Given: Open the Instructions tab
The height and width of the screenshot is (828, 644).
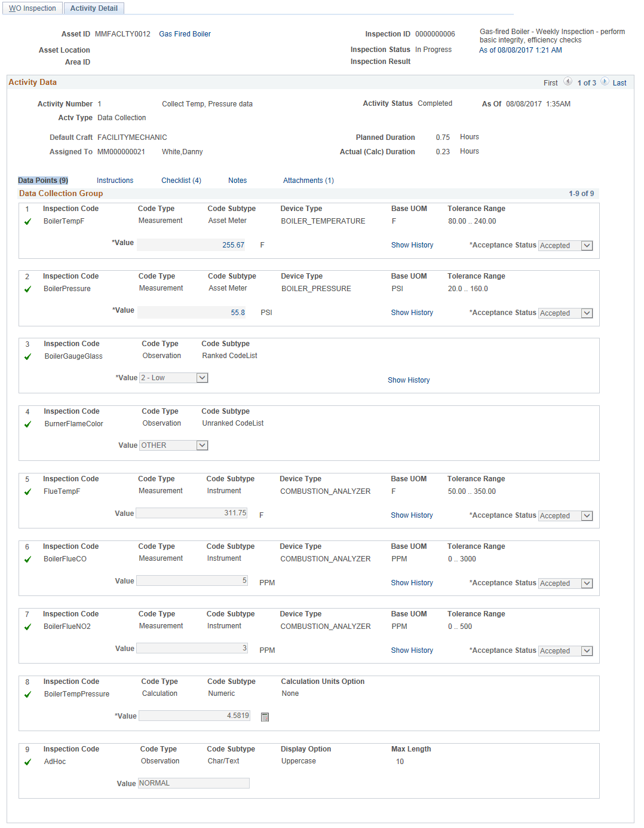Looking at the screenshot, I should [115, 180].
